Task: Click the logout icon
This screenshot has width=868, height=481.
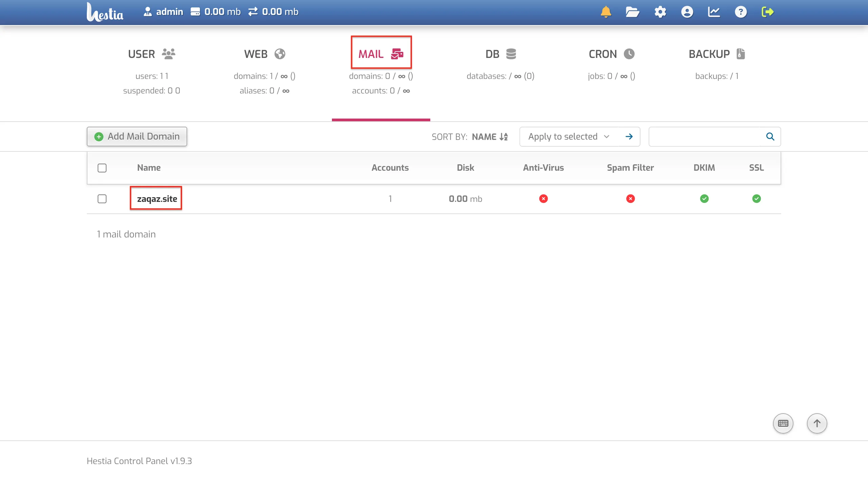Action: (768, 12)
